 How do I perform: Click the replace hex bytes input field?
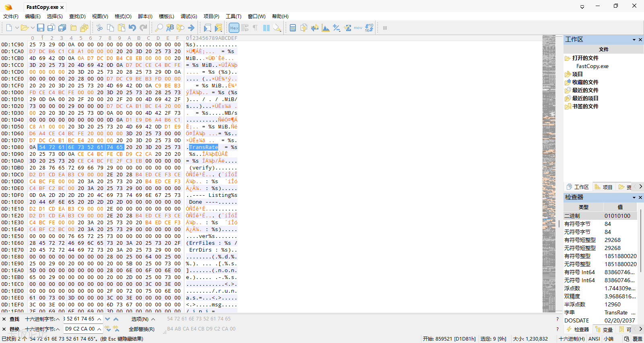80,329
